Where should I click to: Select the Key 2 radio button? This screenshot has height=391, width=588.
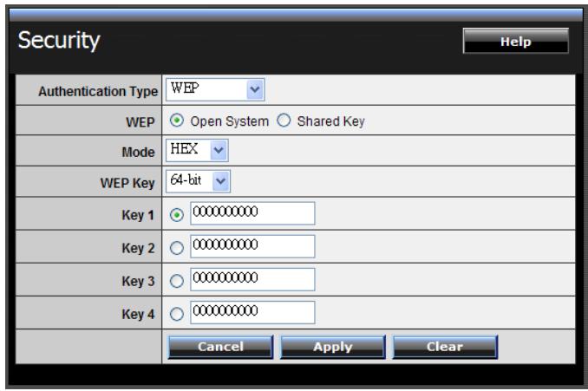coord(177,248)
